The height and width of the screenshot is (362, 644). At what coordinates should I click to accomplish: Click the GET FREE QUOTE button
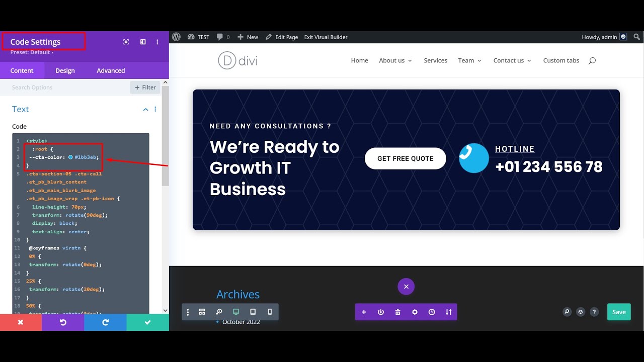tap(406, 158)
